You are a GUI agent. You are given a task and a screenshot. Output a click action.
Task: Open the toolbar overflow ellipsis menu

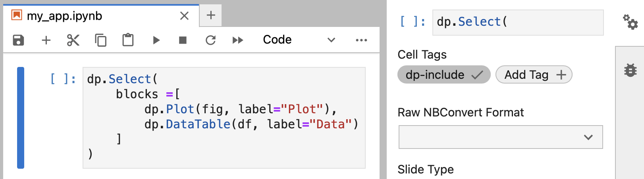click(x=361, y=40)
